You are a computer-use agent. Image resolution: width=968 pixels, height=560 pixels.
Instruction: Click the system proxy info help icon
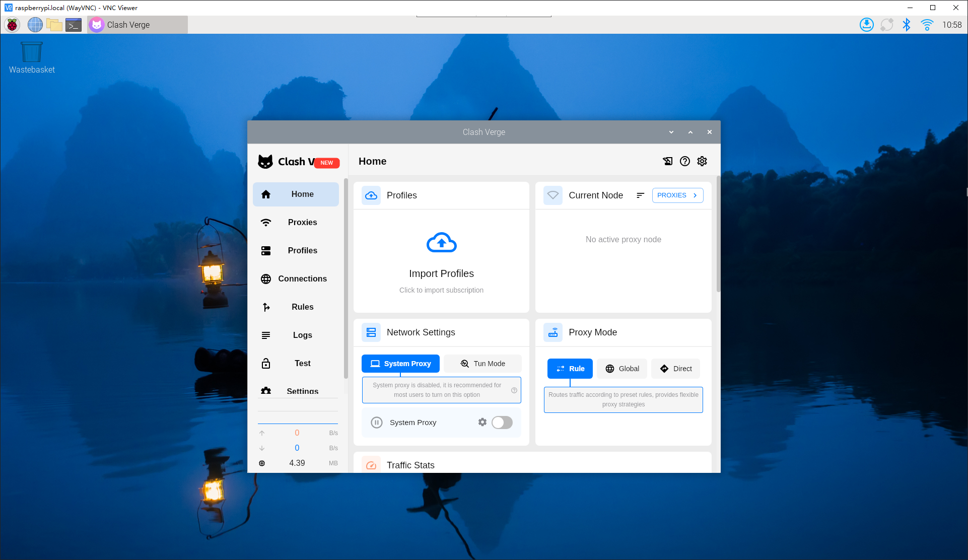point(514,390)
